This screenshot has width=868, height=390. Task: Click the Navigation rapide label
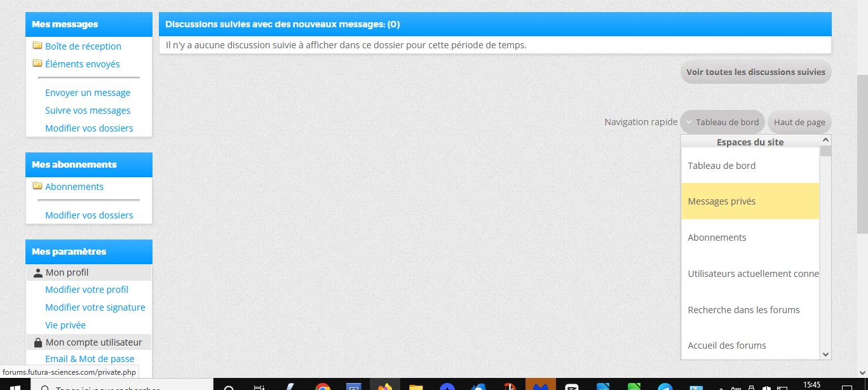coord(641,122)
